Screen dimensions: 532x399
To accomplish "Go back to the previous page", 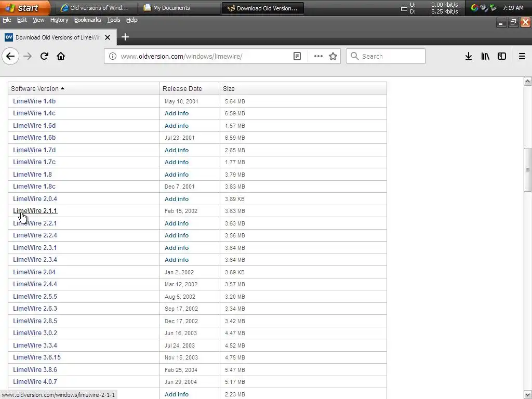I will pos(10,56).
